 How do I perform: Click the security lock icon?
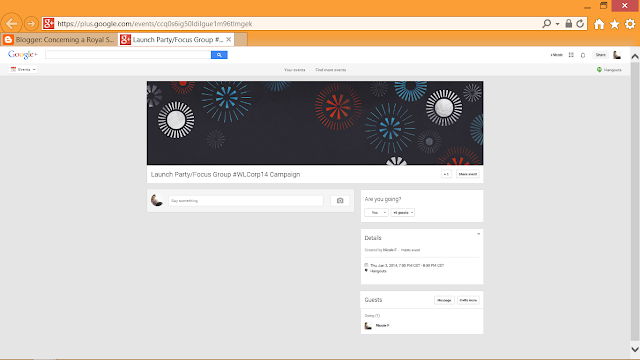[x=569, y=23]
